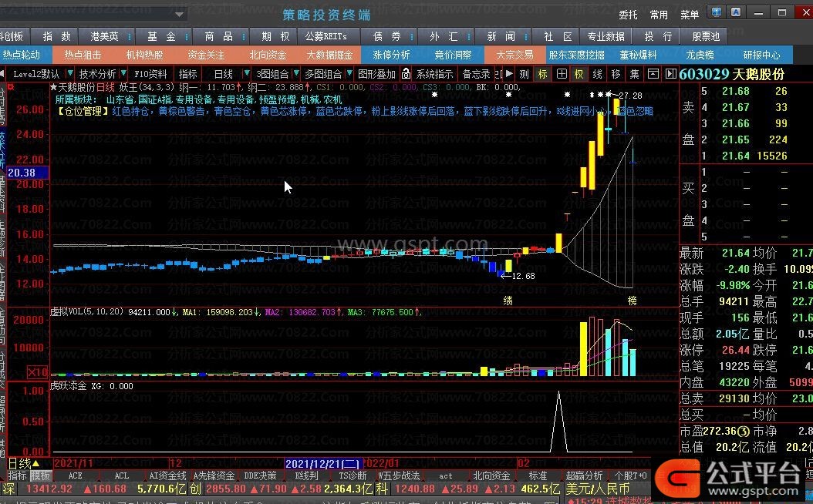813x504 pixels.
Task: Click the monitor screen-switch icon in title bar
Action: click(x=717, y=12)
